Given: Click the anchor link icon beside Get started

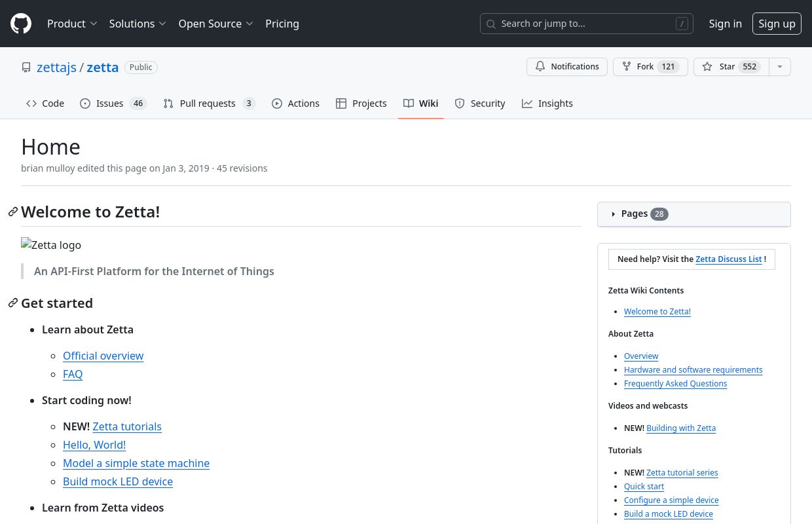Looking at the screenshot, I should 13,303.
